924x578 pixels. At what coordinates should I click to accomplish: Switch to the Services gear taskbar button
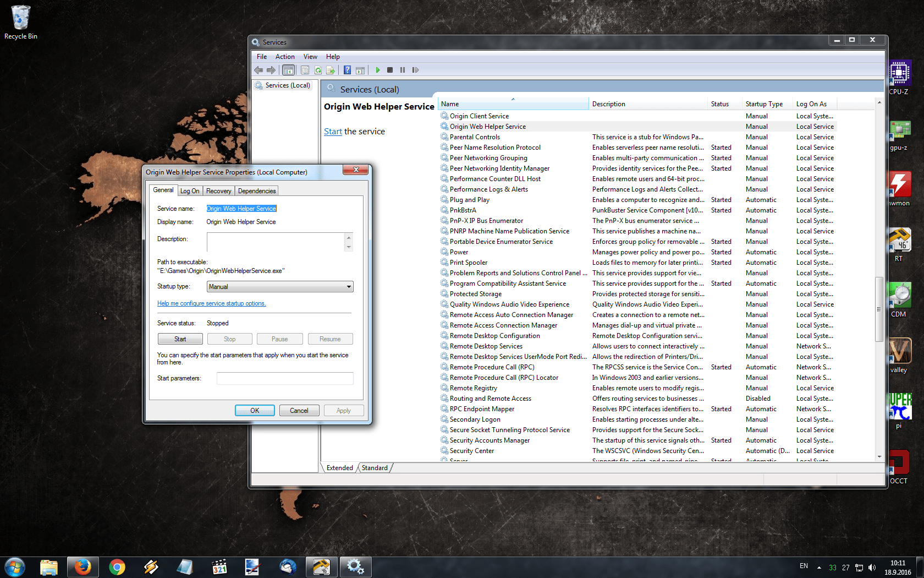pos(355,567)
